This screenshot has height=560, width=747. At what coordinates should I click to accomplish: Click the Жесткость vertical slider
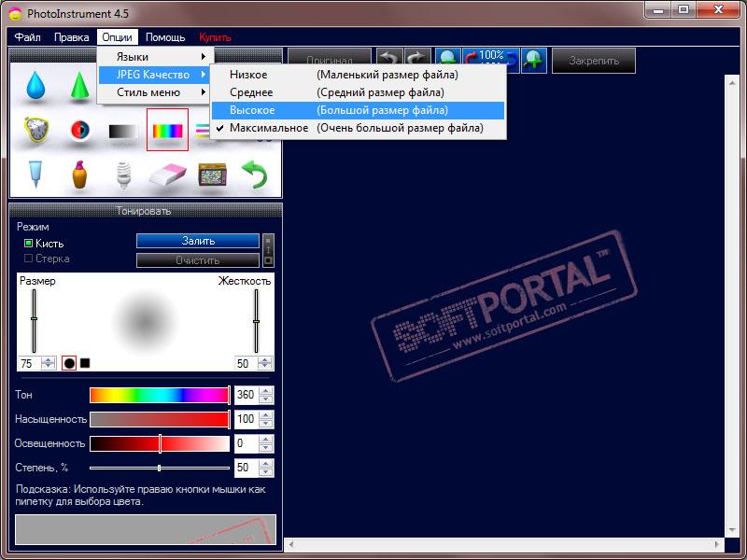[x=256, y=321]
